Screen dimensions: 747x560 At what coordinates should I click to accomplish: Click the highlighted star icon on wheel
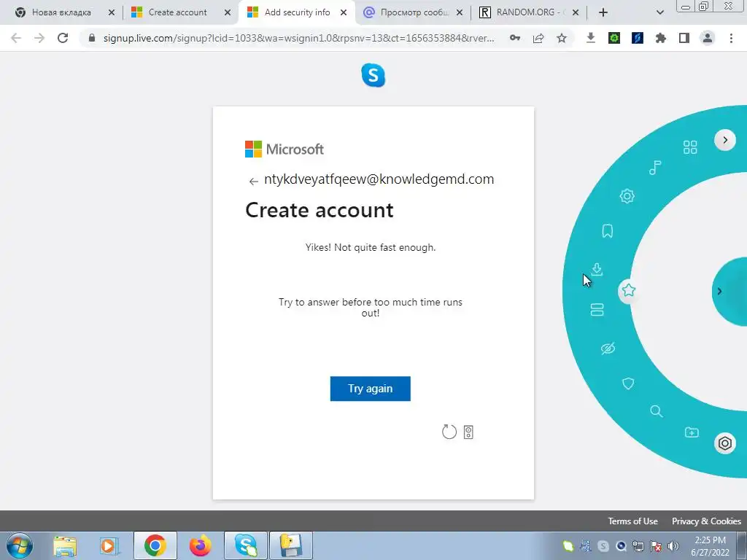click(628, 290)
